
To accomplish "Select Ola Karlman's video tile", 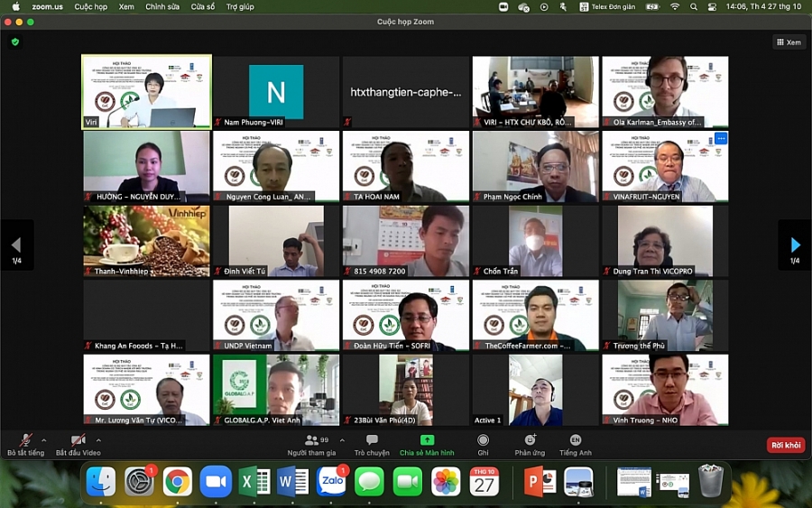I will 665,92.
